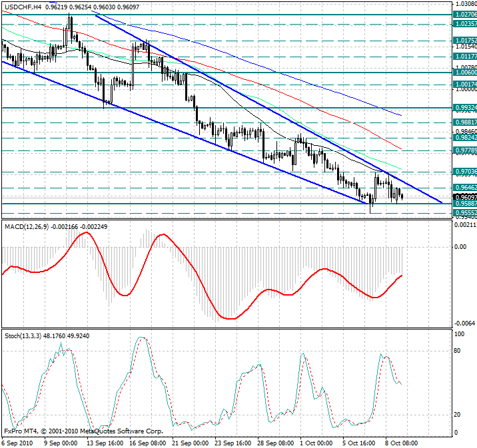Click the 21 Sep 00:00 date label

tap(190, 443)
